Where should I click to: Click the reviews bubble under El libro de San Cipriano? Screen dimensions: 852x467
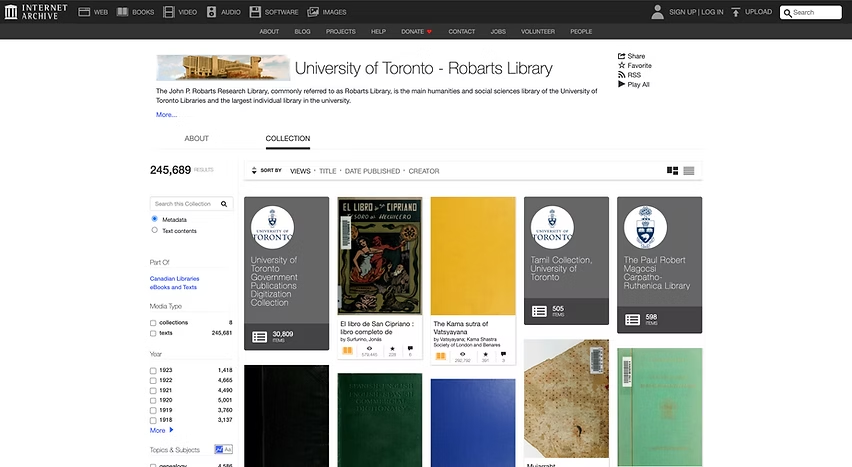coord(410,348)
